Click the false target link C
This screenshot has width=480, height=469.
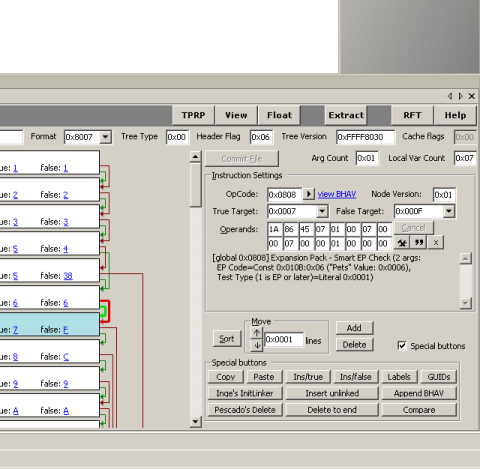[66, 357]
